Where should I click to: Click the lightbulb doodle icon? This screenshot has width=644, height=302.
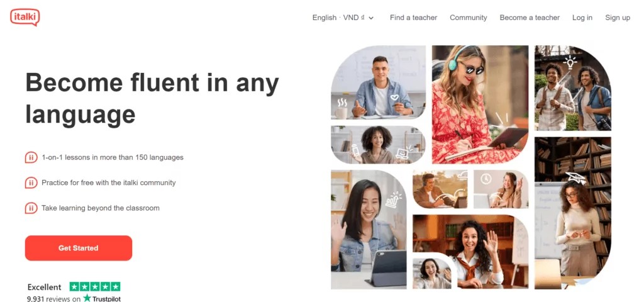click(x=570, y=62)
